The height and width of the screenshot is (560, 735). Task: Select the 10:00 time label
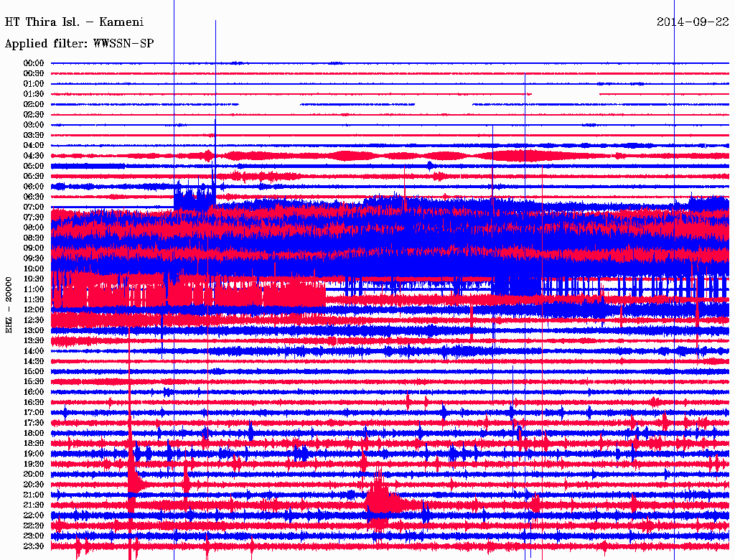[x=34, y=269]
